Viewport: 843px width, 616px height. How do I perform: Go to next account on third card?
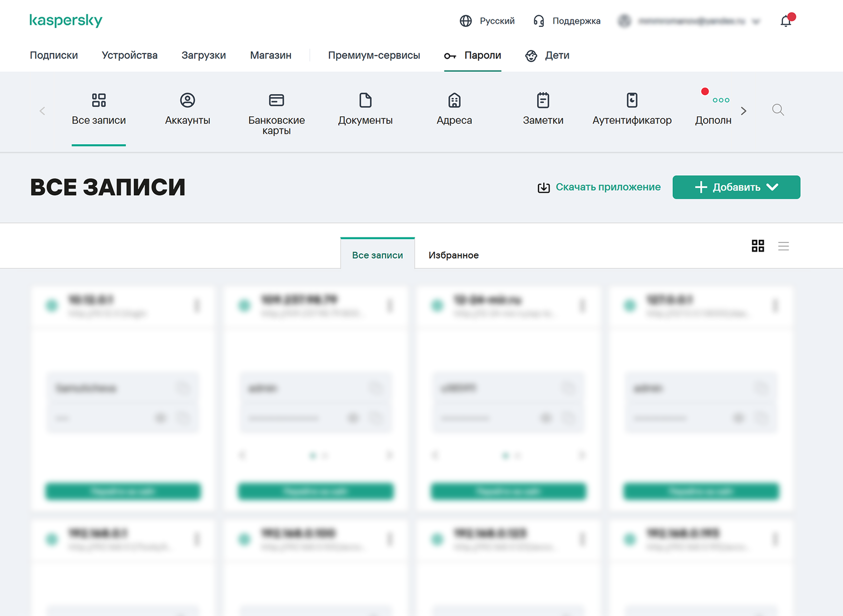click(583, 455)
